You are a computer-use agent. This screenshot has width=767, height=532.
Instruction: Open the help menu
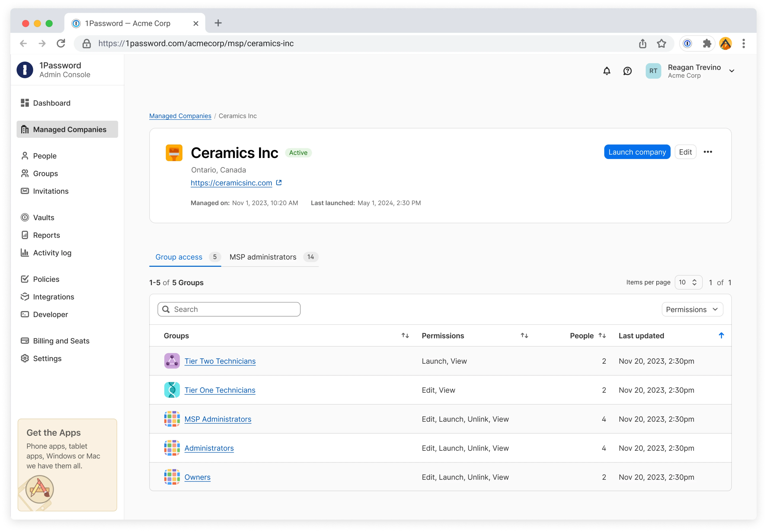(x=627, y=71)
